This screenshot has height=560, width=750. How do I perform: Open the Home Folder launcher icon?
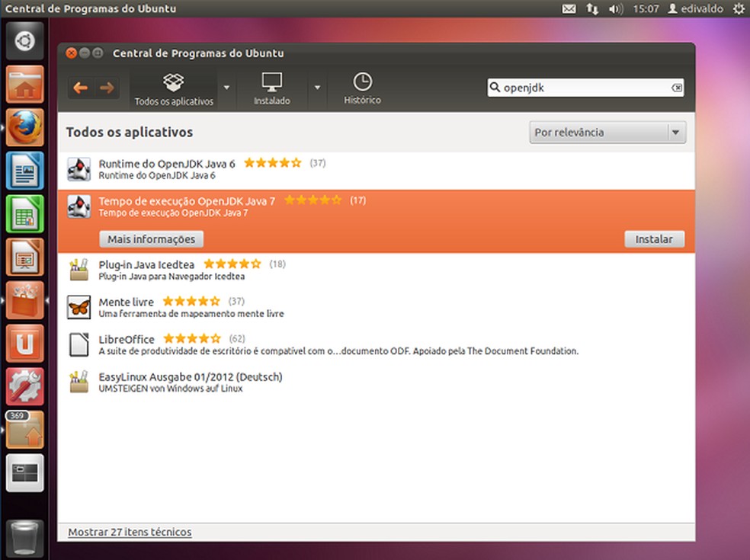click(25, 85)
